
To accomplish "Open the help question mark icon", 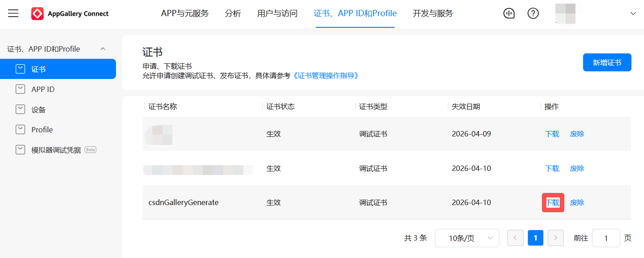I will pyautogui.click(x=533, y=13).
